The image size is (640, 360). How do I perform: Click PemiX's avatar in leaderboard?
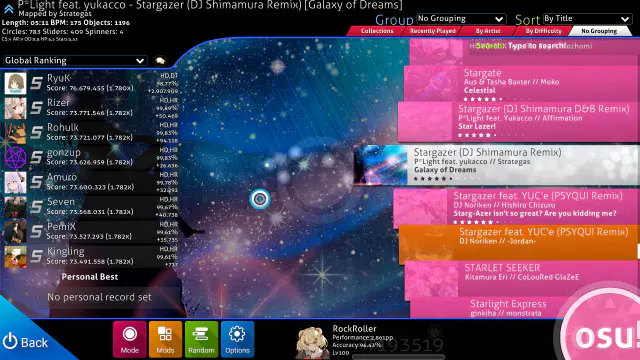pos(16,232)
